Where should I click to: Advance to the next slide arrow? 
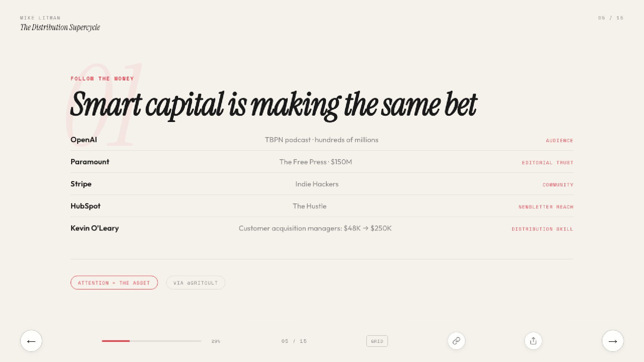click(x=612, y=341)
